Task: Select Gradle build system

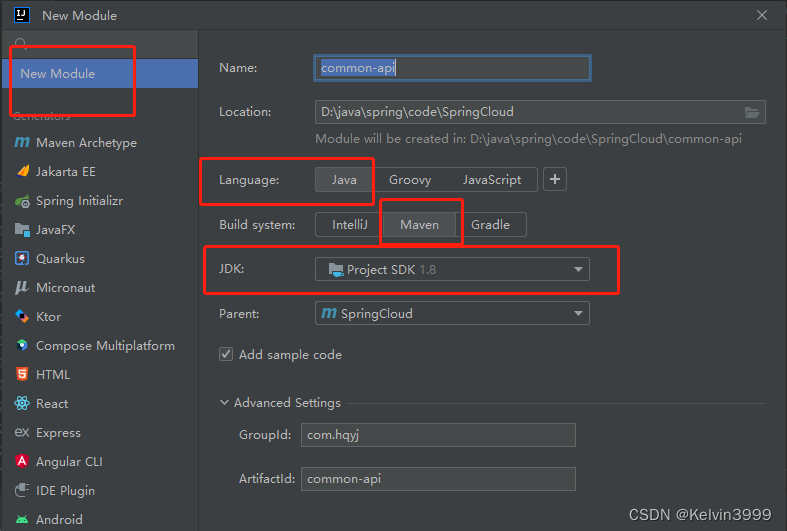Action: click(x=490, y=224)
